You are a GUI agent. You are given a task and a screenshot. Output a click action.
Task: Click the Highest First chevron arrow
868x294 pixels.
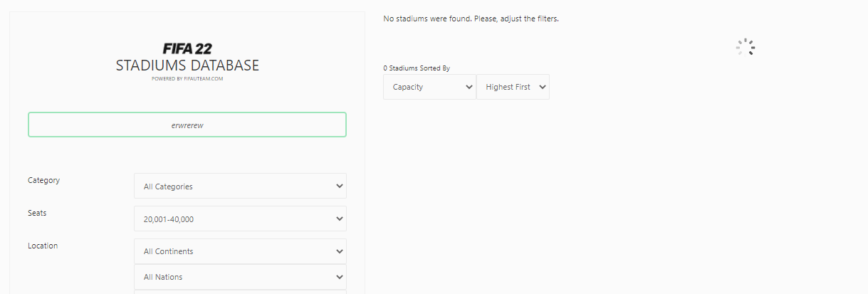click(542, 87)
